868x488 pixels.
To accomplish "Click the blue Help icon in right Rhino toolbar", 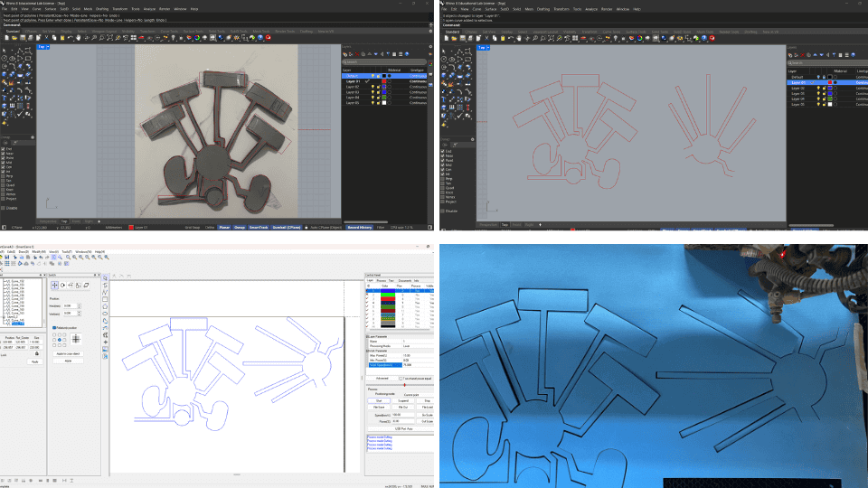I will click(705, 37).
